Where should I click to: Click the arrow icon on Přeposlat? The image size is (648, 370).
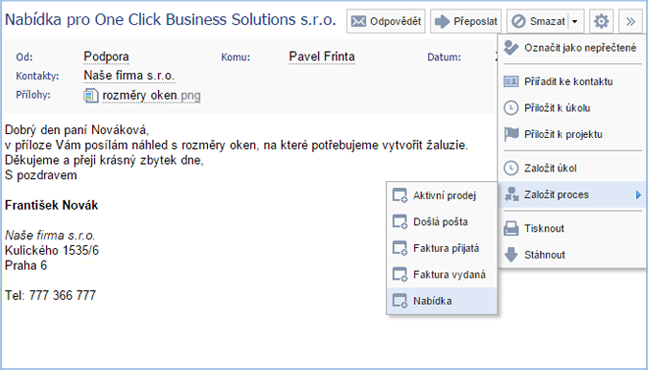[442, 21]
